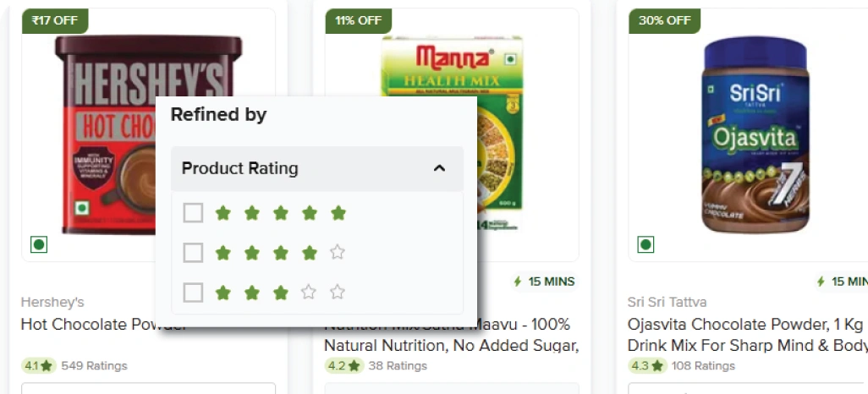Click the green veg icon on Hershey's

(39, 245)
